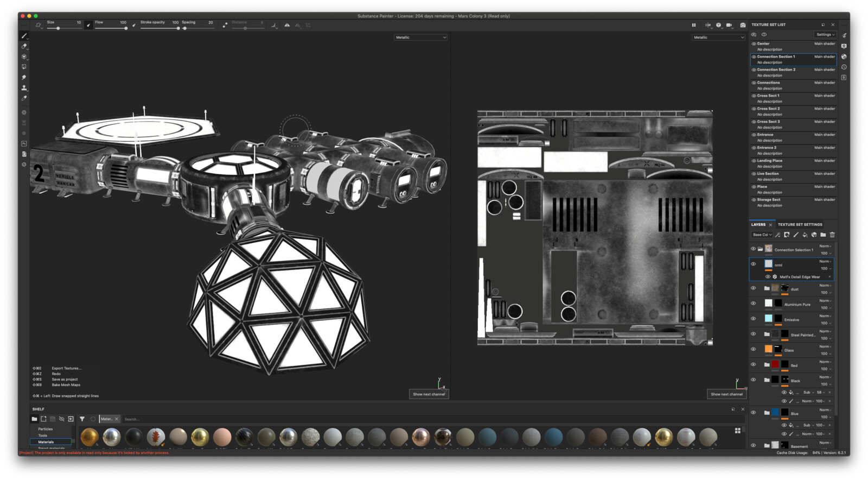This screenshot has width=868, height=480.
Task: Open Base Col channel dropdown in Layers
Action: click(762, 235)
